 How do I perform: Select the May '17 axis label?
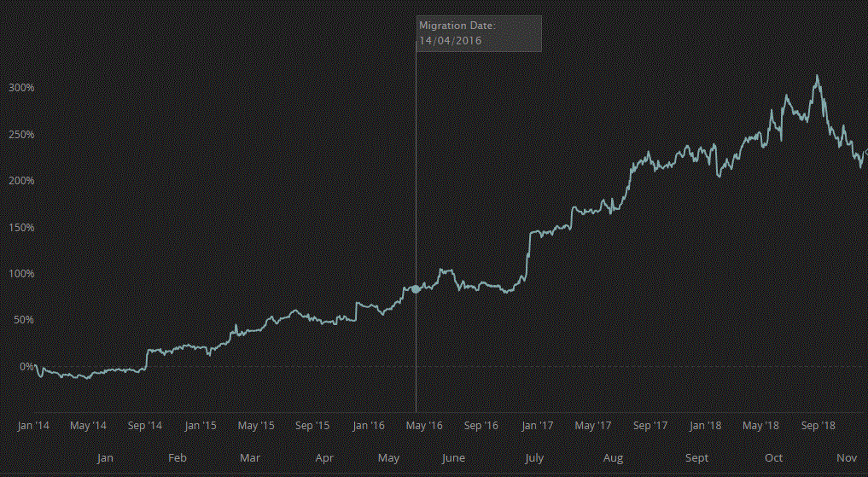point(592,426)
